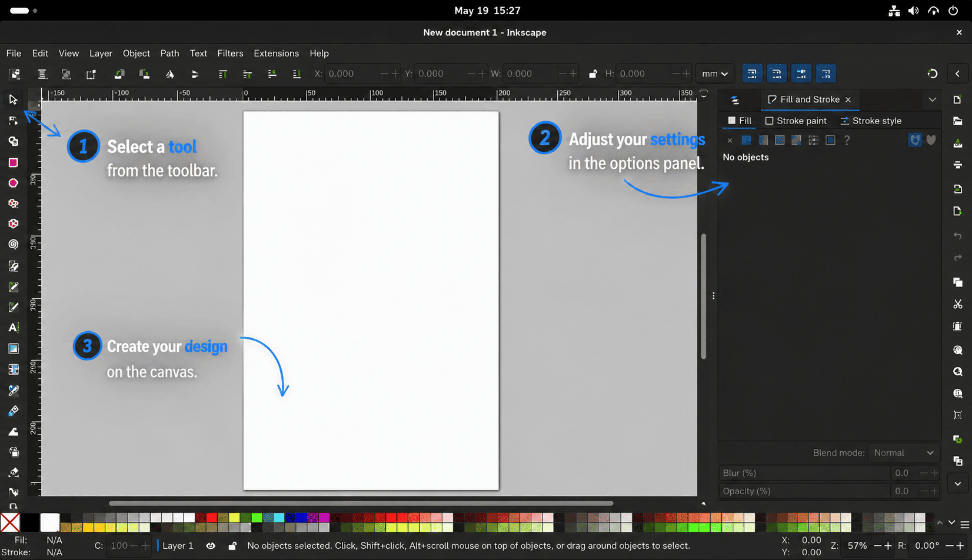Open the Blend mode Normal dropdown

[904, 453]
